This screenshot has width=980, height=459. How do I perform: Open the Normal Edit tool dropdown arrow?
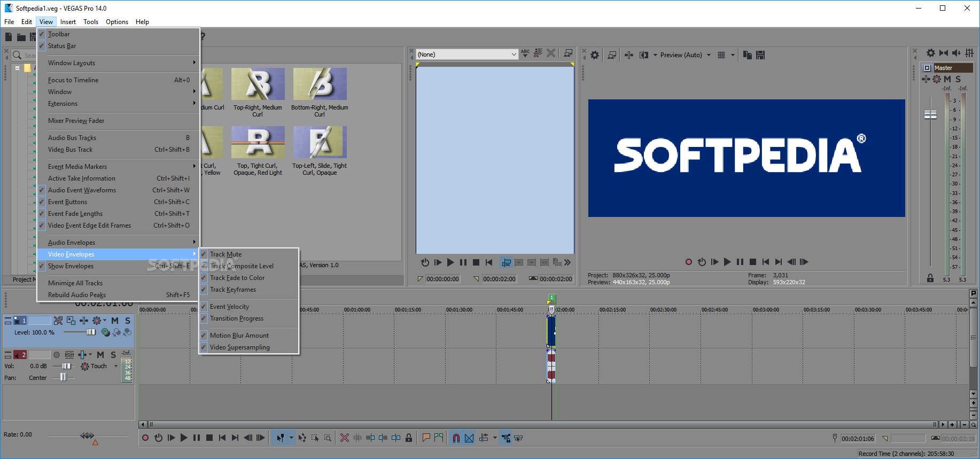coord(291,438)
